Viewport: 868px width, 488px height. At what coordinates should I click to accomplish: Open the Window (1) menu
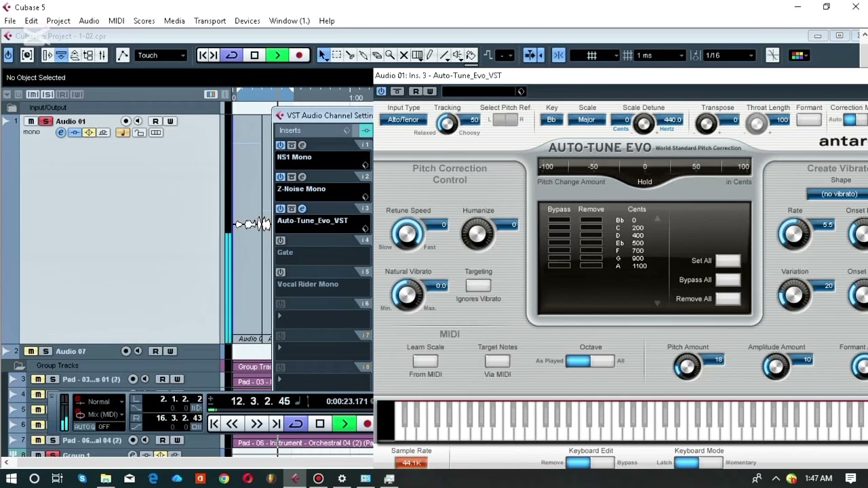point(290,21)
